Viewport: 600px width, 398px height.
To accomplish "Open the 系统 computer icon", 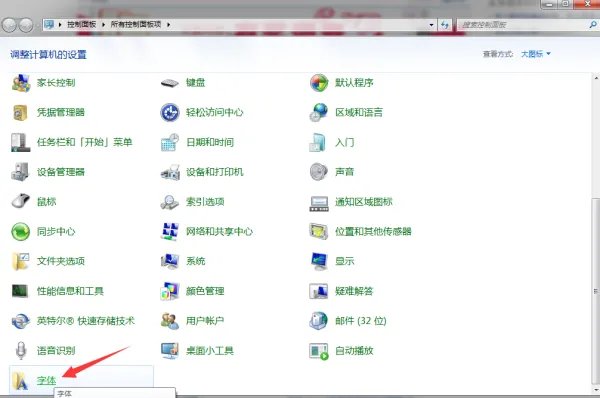I will coord(170,261).
